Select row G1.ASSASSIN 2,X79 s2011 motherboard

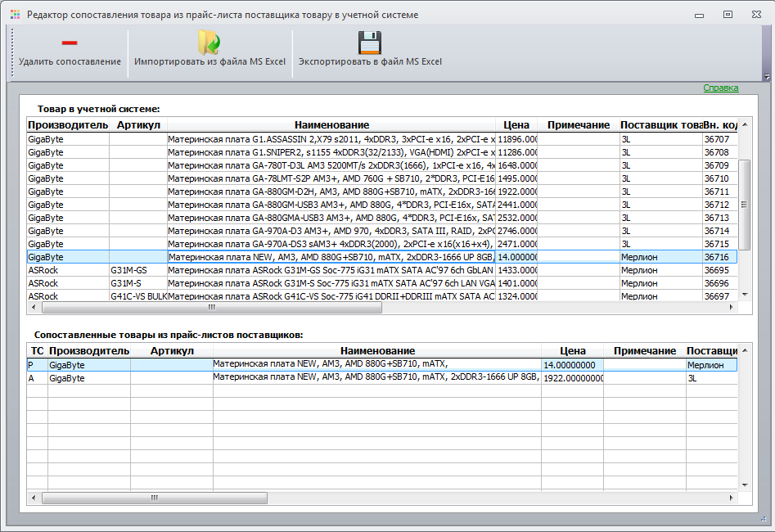pyautogui.click(x=381, y=139)
